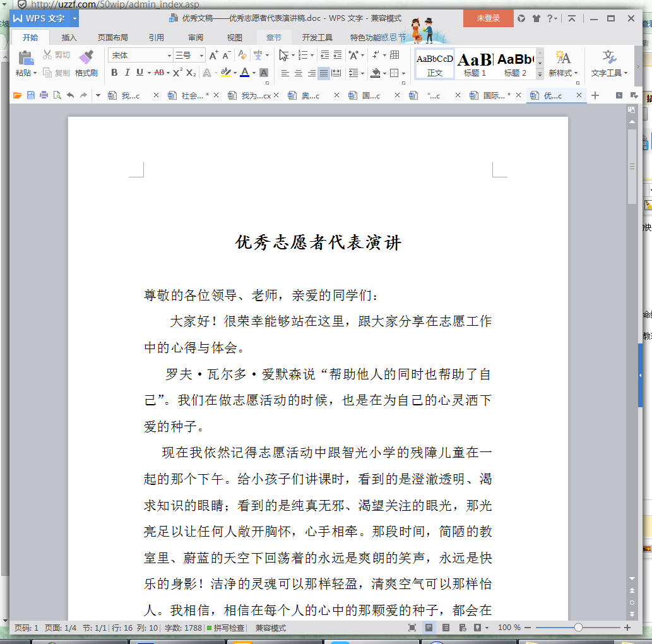Expand the font color dropdown arrow
This screenshot has height=644, width=652.
coord(254,73)
